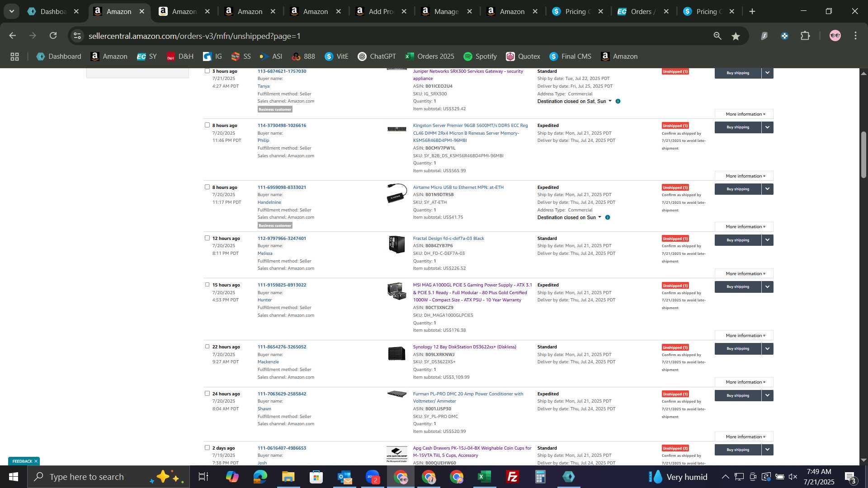Viewport: 868px width, 488px height.
Task: Click the bookmark star icon
Action: point(736,36)
